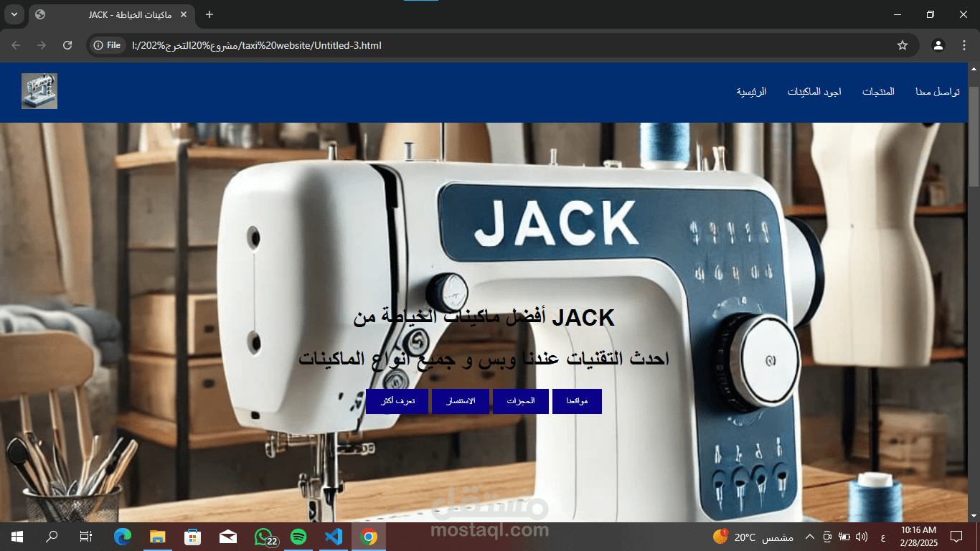Open the الرئيسية nav link
This screenshot has width=980, height=551.
pos(751,92)
